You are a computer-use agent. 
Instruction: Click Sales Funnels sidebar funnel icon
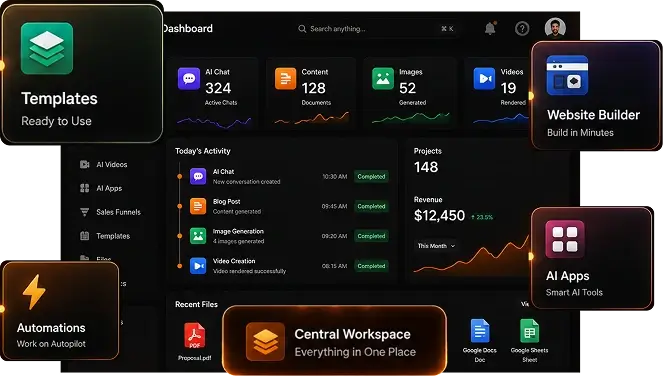(x=85, y=212)
